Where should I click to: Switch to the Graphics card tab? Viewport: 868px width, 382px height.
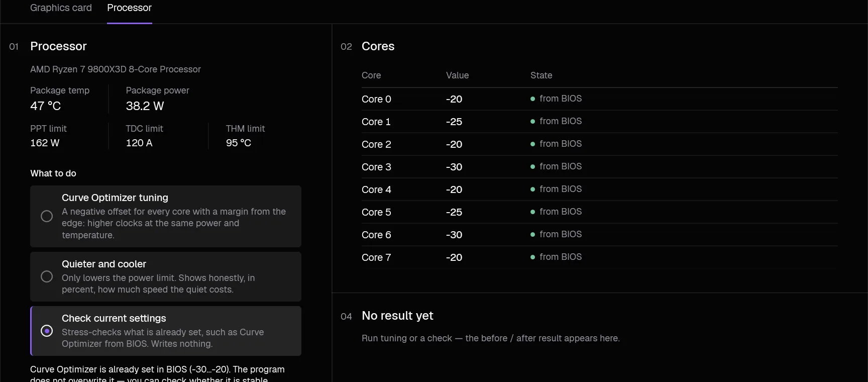[x=61, y=8]
